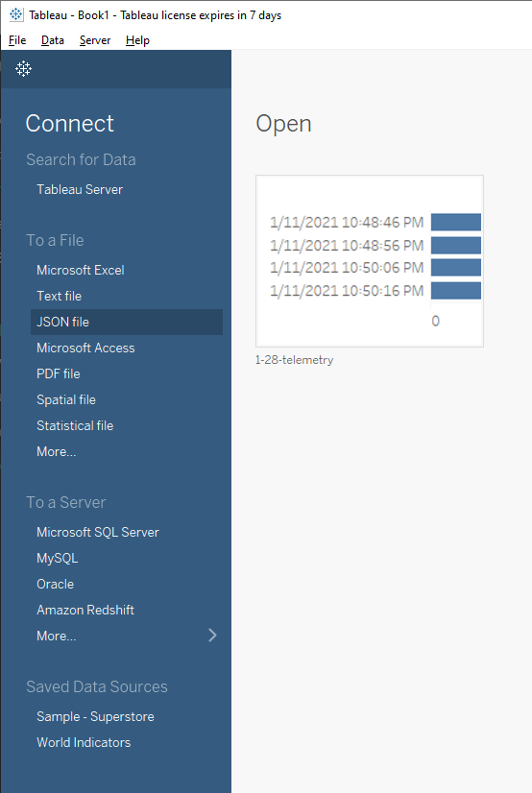Connect to a Microsoft Excel file
This screenshot has width=532, height=793.
click(x=81, y=270)
